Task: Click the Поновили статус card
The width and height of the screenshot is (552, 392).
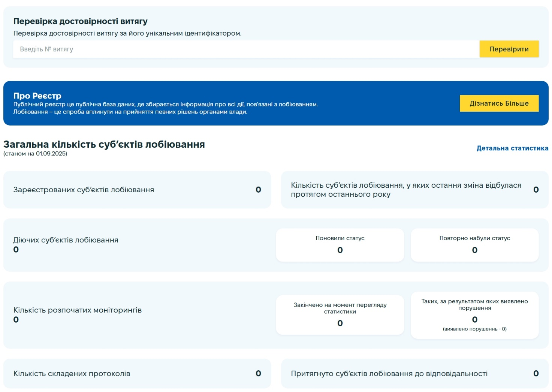Action: 340,245
